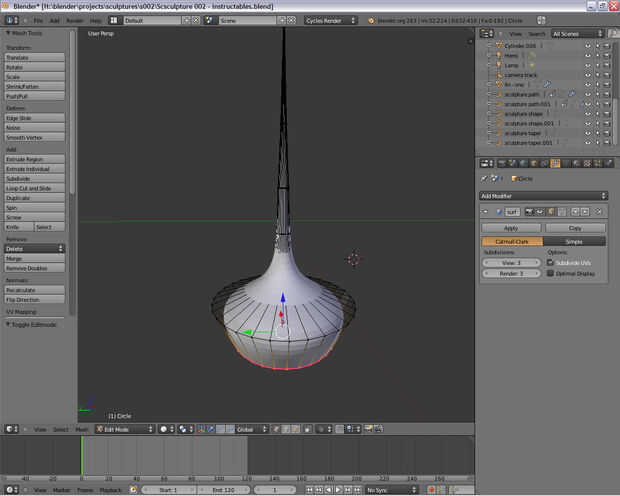Adjust the View subdivisions value slider
Viewport: 620px width, 496px height.
[x=511, y=262]
